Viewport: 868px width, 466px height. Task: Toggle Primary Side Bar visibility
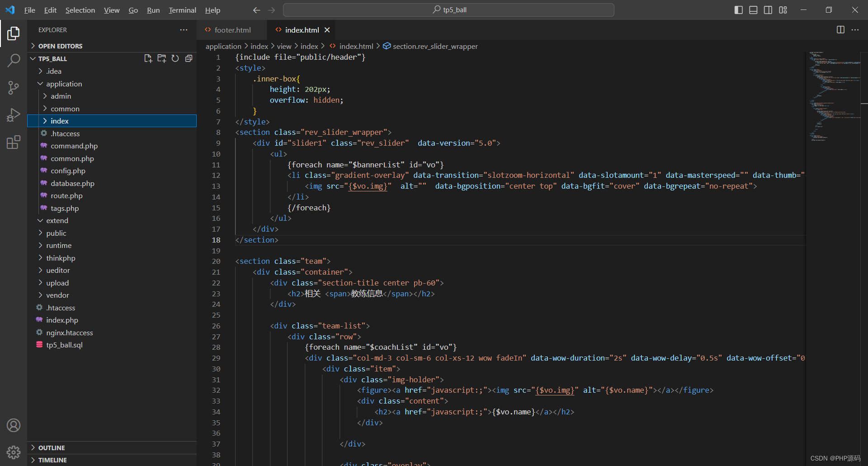click(739, 10)
